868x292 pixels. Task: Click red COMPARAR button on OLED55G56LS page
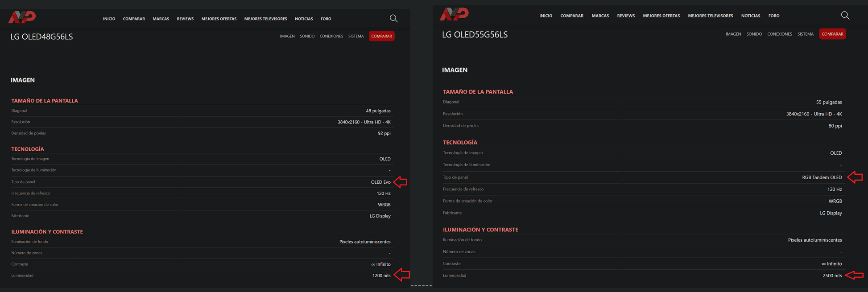832,34
